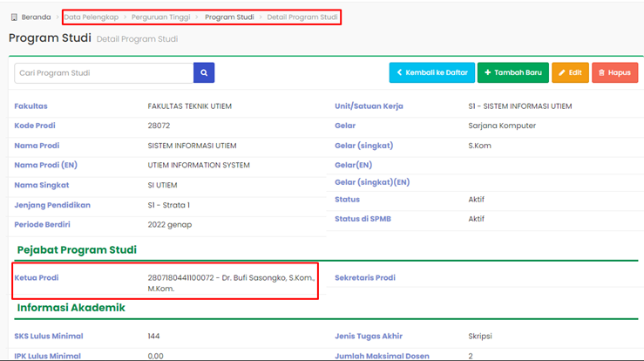The height and width of the screenshot is (361, 644).
Task: Open Data Pelengkap in the breadcrumb
Action: (92, 17)
